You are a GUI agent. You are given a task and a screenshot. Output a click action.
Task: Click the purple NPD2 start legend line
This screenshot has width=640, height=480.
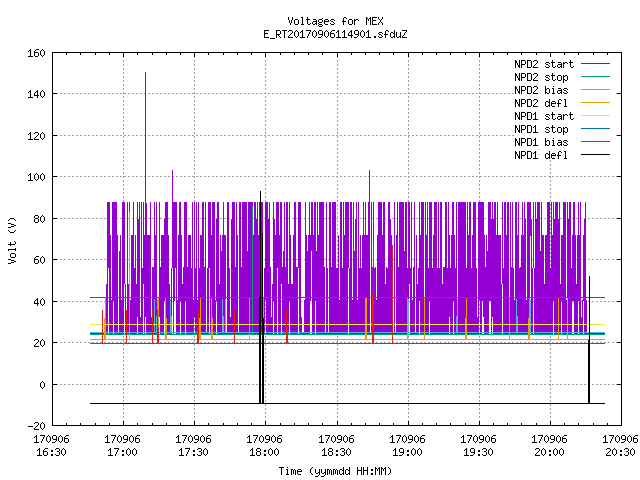(x=595, y=64)
